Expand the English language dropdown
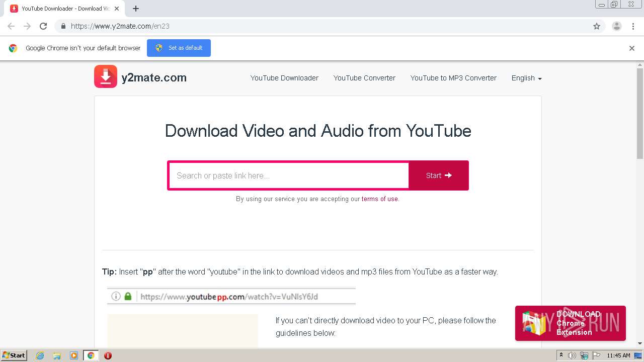644x362 pixels. [526, 78]
